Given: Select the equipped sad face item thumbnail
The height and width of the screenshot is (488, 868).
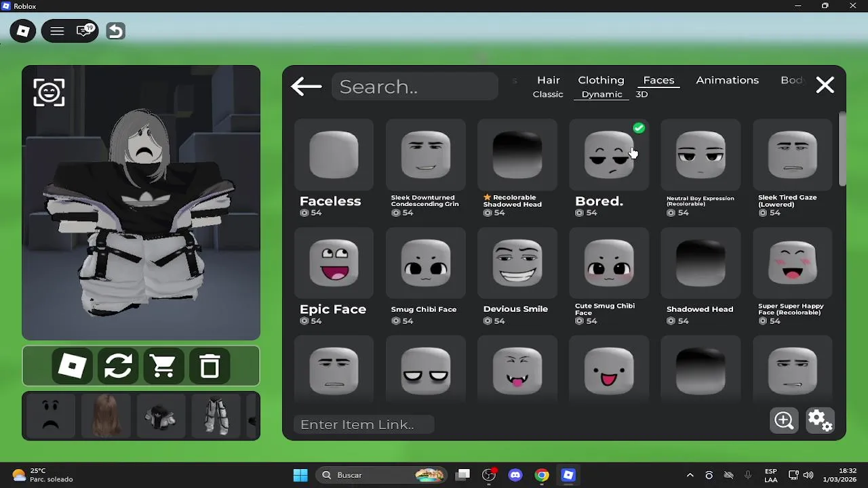Looking at the screenshot, I should [50, 415].
